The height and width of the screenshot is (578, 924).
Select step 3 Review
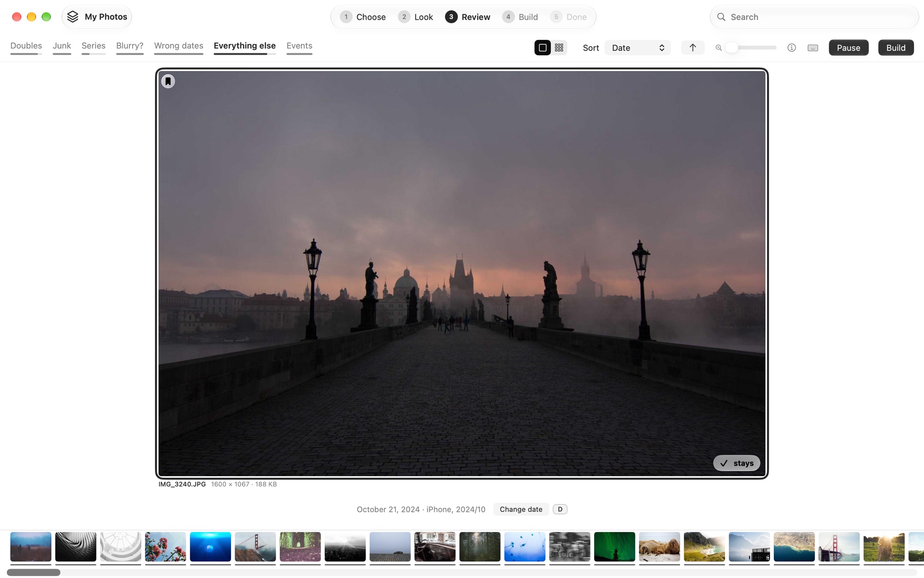(x=468, y=17)
